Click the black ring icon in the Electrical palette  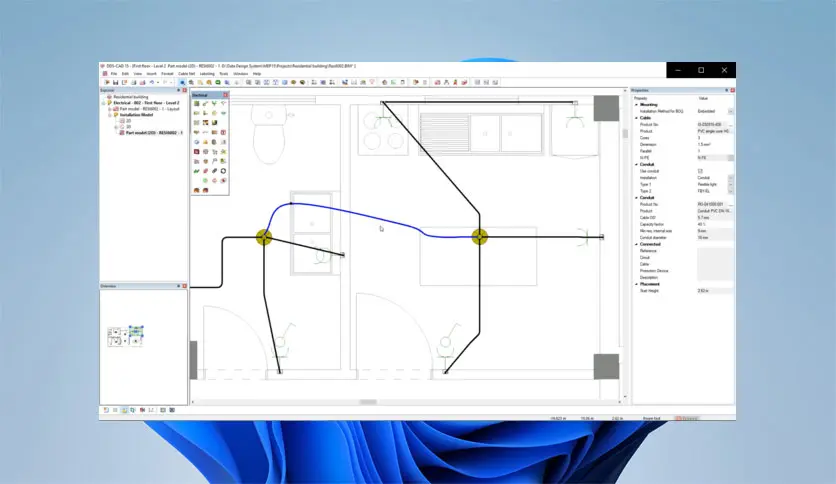tap(223, 171)
